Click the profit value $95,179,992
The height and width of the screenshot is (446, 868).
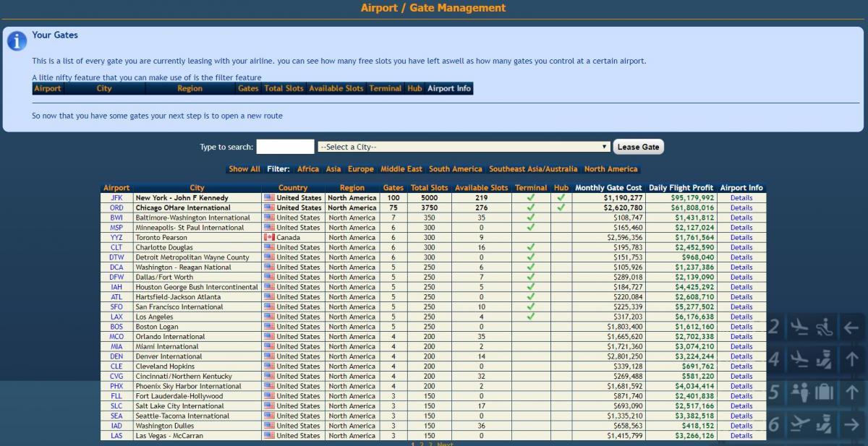(x=692, y=197)
